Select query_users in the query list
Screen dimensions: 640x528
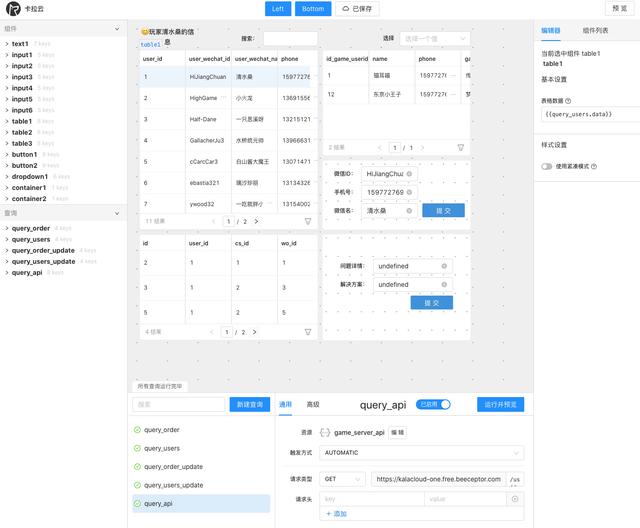pos(201,448)
